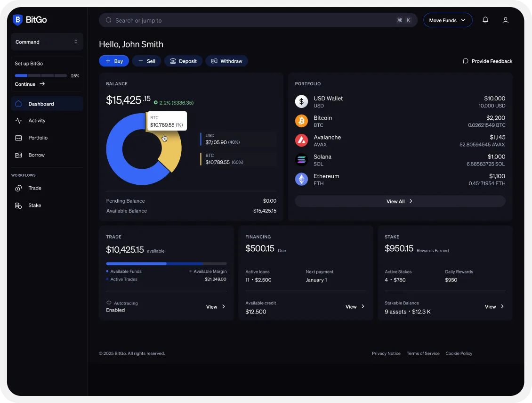This screenshot has width=532, height=403.
Task: Click the Avalanche token icon
Action: click(301, 140)
